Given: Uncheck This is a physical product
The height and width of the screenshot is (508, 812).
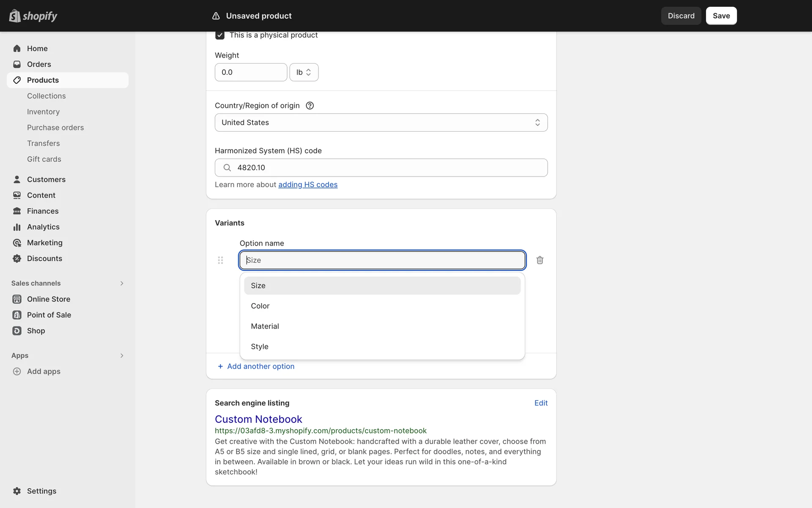Looking at the screenshot, I should coord(220,35).
